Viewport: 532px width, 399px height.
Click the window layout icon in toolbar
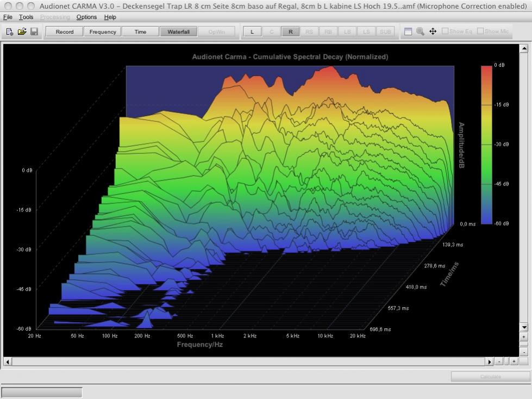(408, 32)
